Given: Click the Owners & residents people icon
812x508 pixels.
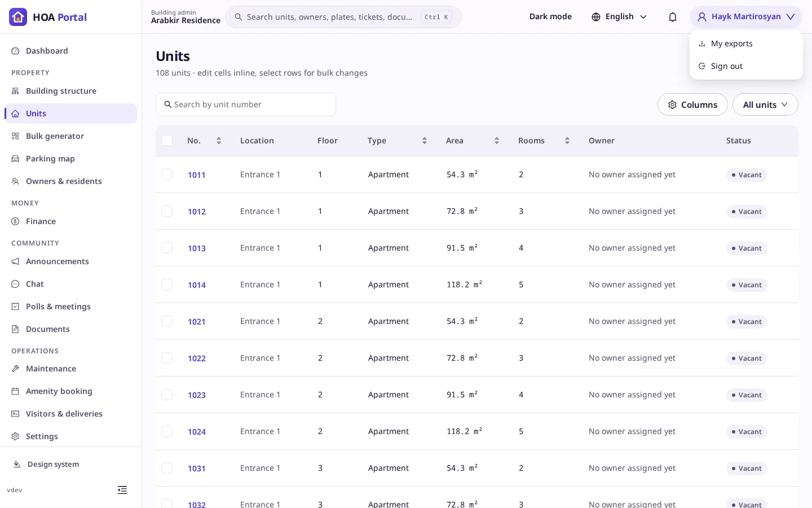Looking at the screenshot, I should (15, 181).
